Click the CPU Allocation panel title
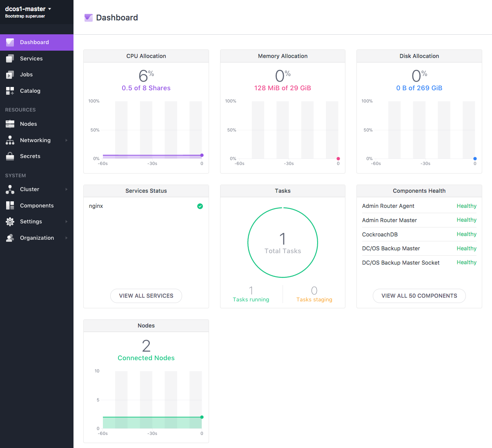The width and height of the screenshot is (492, 448). (146, 56)
